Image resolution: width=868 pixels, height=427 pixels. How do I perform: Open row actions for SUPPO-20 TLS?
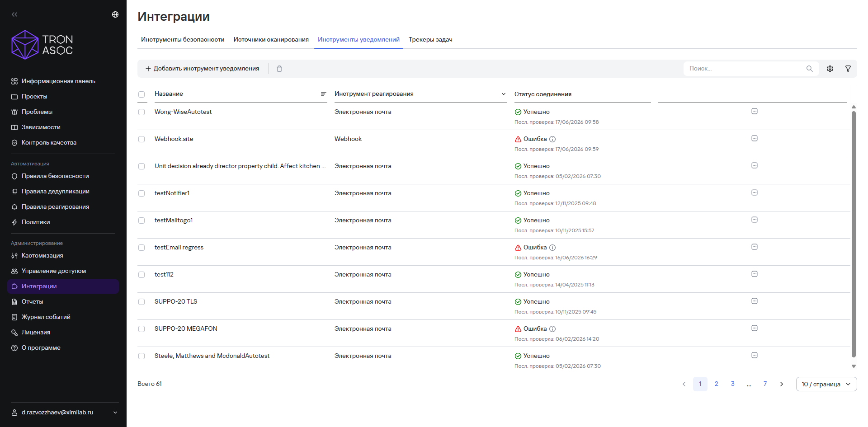[x=755, y=301]
